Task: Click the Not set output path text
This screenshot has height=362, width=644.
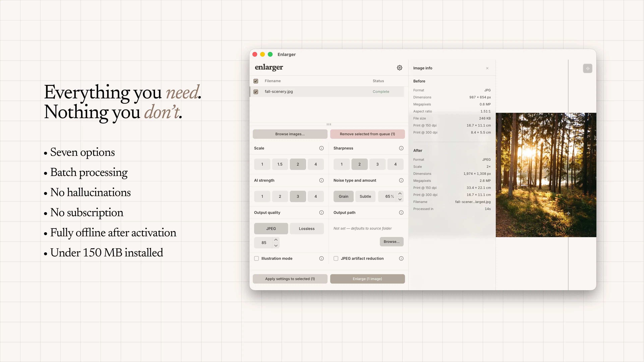Action: click(x=363, y=228)
